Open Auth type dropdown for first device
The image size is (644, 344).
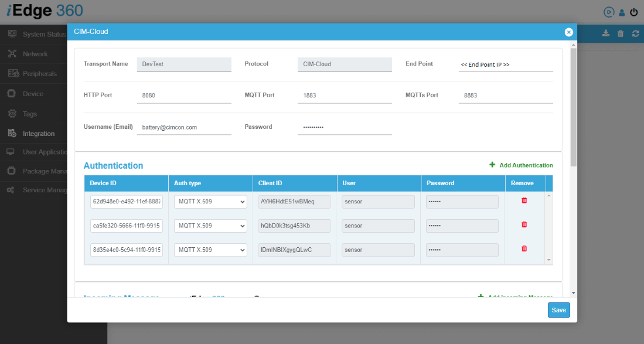[x=210, y=202]
